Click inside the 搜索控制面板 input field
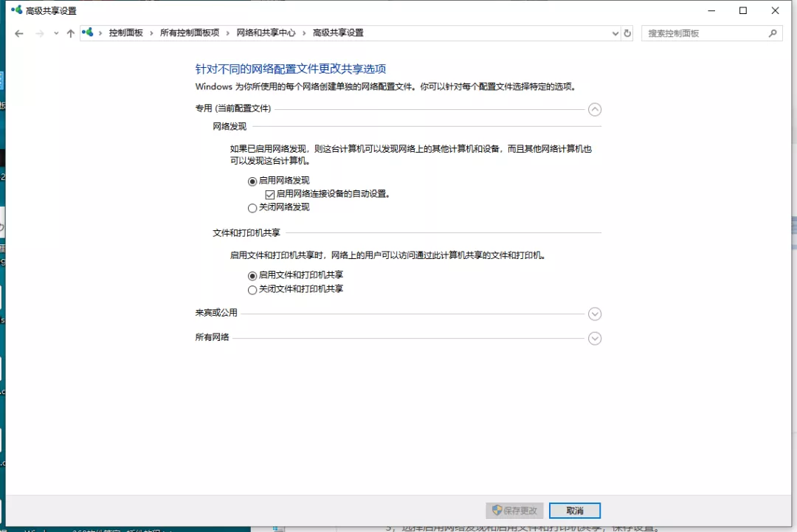This screenshot has height=532, width=797. pos(701,33)
